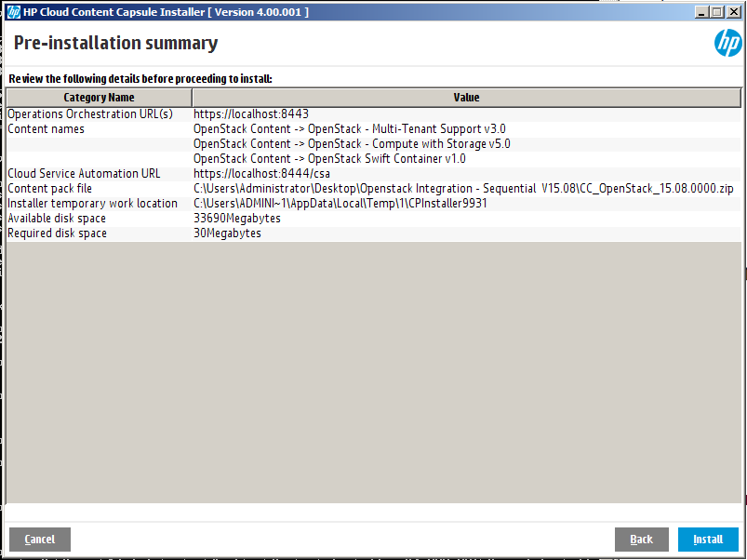The width and height of the screenshot is (747, 560).
Task: Select the Operations Orchestration URL(s) row
Action: pos(90,114)
